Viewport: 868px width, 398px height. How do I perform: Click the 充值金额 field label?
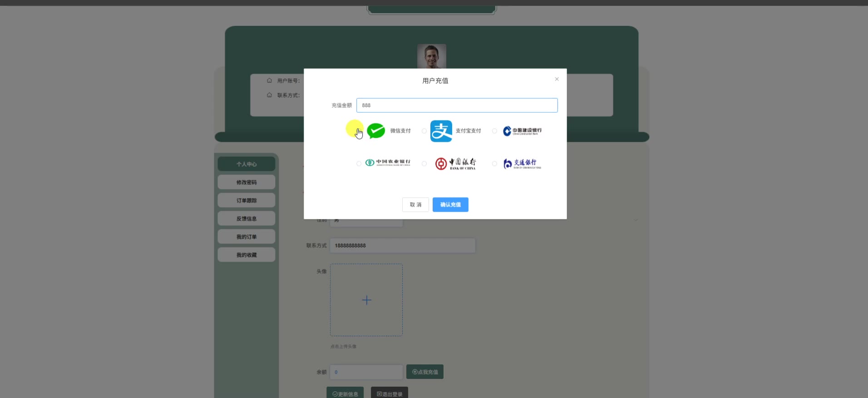[x=341, y=105]
